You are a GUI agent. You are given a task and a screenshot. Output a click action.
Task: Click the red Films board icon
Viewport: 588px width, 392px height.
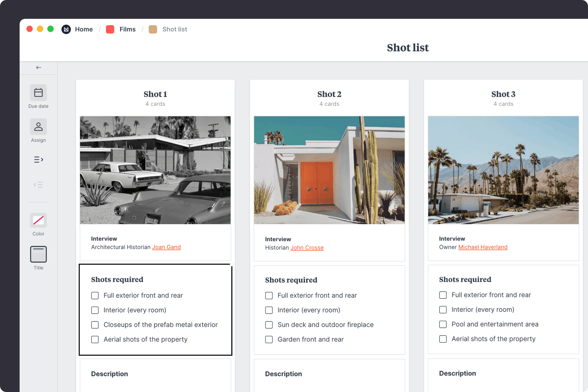pyautogui.click(x=110, y=29)
